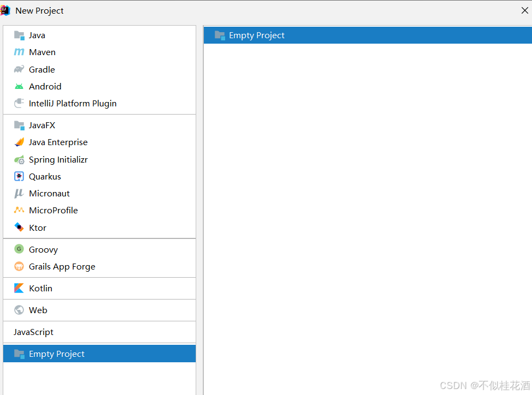Click the Kotlin K logo icon

coord(19,288)
